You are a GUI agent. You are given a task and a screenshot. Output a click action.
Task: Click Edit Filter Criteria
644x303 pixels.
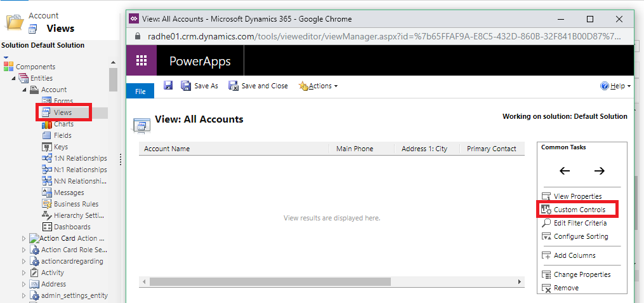point(574,223)
